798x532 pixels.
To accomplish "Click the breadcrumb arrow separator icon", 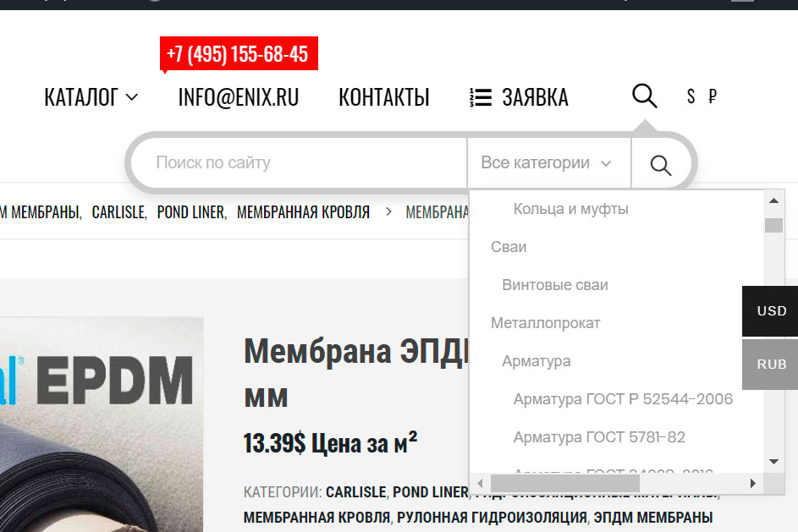I will pyautogui.click(x=388, y=211).
